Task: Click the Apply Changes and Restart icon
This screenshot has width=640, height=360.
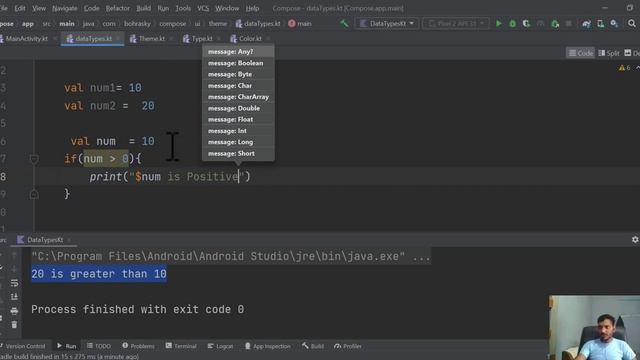Action: pyautogui.click(x=555, y=24)
